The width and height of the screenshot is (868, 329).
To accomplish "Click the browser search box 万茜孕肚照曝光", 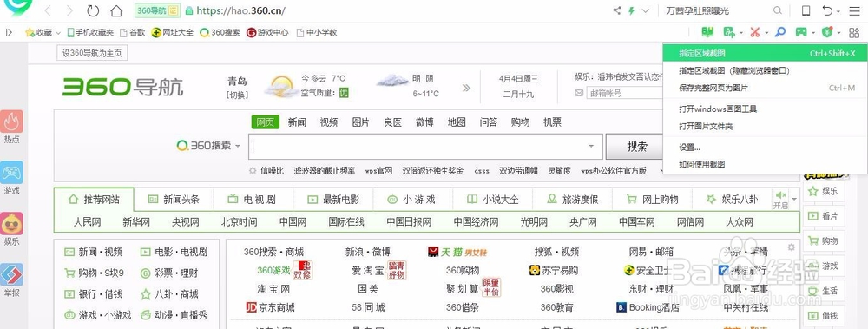I will pos(716,10).
